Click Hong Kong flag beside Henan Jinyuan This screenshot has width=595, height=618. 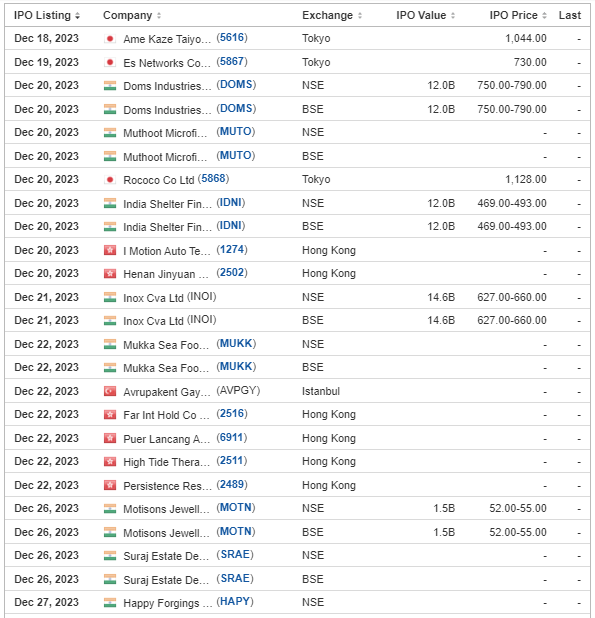point(110,274)
